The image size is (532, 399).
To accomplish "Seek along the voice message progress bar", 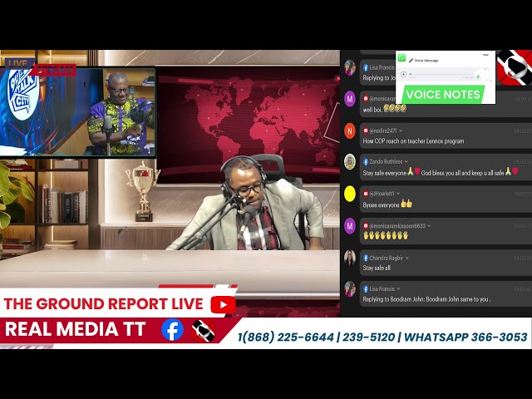I will pos(443,74).
